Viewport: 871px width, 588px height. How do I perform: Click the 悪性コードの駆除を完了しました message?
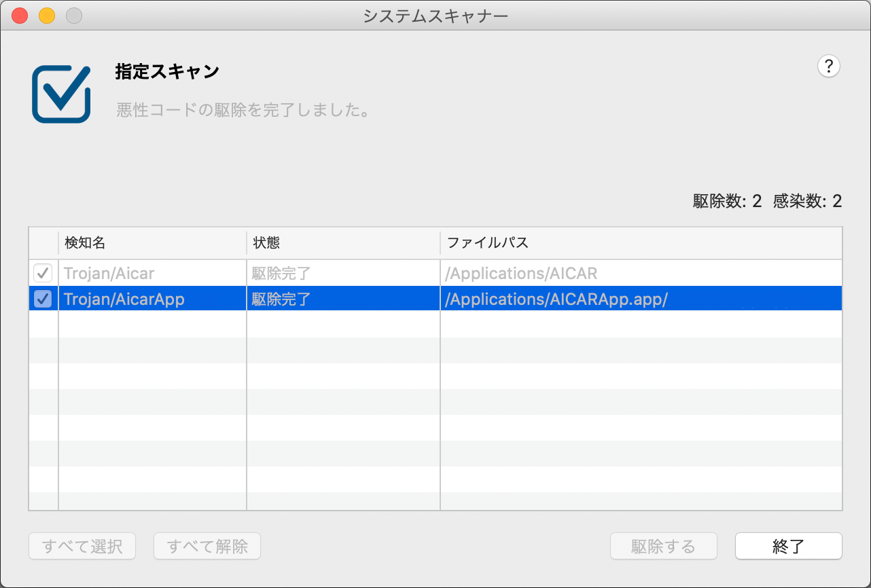click(x=243, y=111)
